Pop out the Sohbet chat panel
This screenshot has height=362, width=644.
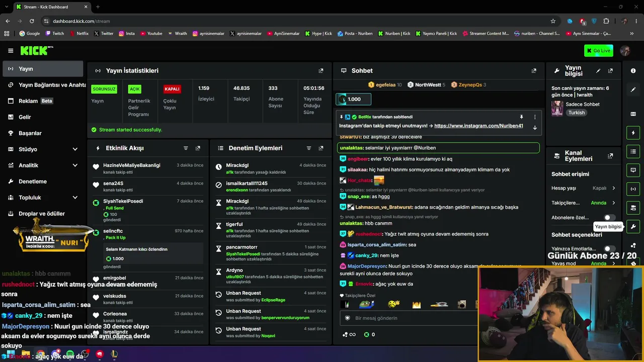pos(534,71)
